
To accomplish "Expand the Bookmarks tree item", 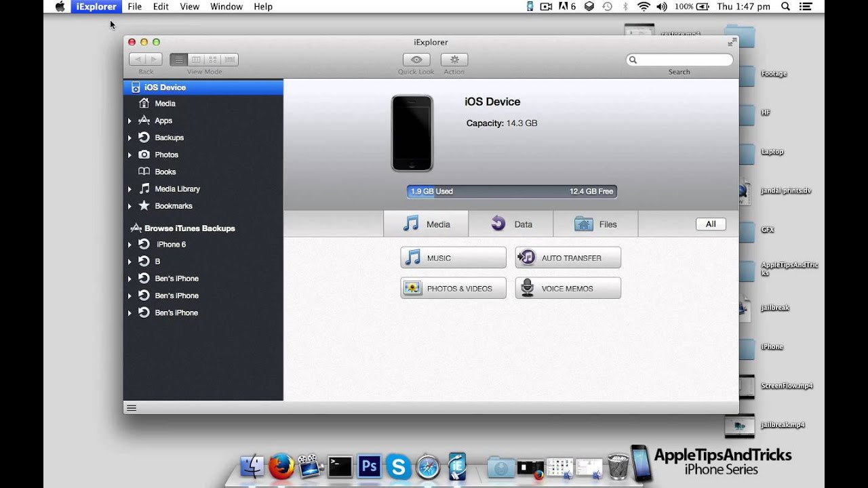I will [x=130, y=206].
